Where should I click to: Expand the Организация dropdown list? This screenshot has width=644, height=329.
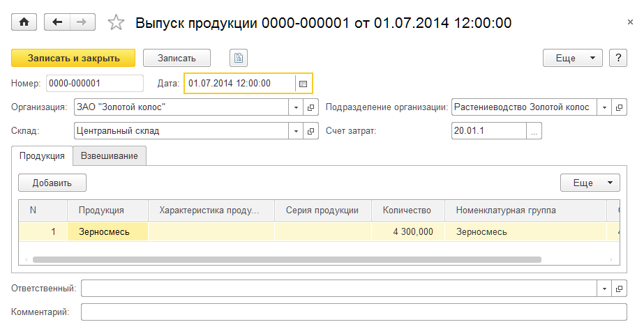point(296,107)
